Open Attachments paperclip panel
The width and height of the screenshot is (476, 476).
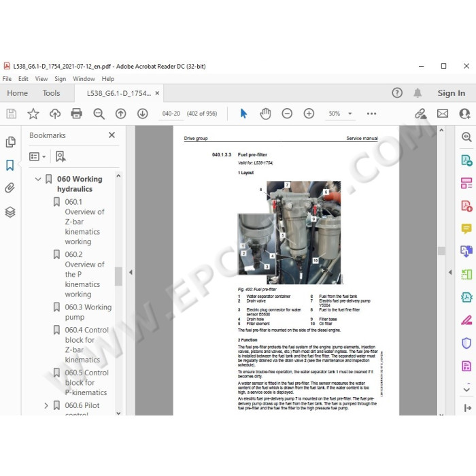pos(10,188)
